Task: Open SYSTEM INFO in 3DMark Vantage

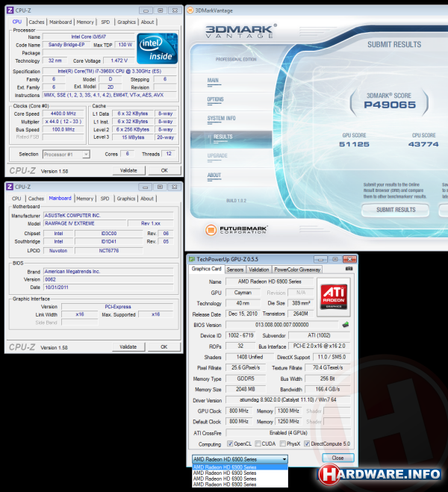Action: pyautogui.click(x=221, y=118)
